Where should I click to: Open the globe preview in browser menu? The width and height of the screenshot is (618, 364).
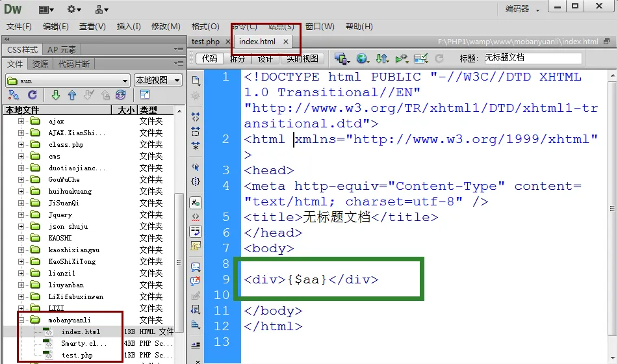tap(363, 58)
